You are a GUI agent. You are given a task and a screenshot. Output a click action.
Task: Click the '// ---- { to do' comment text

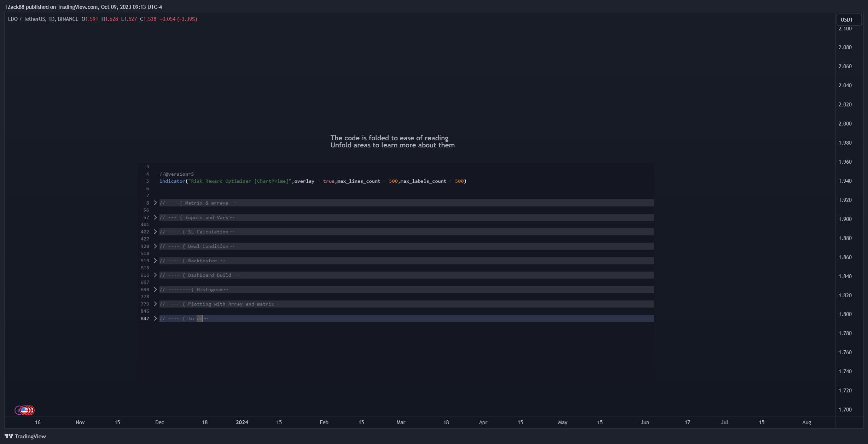[181, 319]
